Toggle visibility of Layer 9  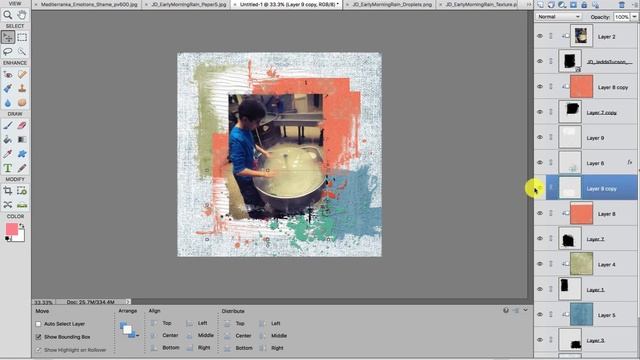(540, 137)
